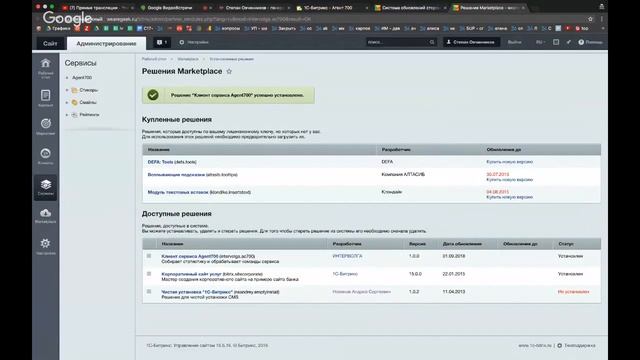Switch to the Google Видеовстречи browser tab
This screenshot has height=360, width=640.
coord(169,8)
